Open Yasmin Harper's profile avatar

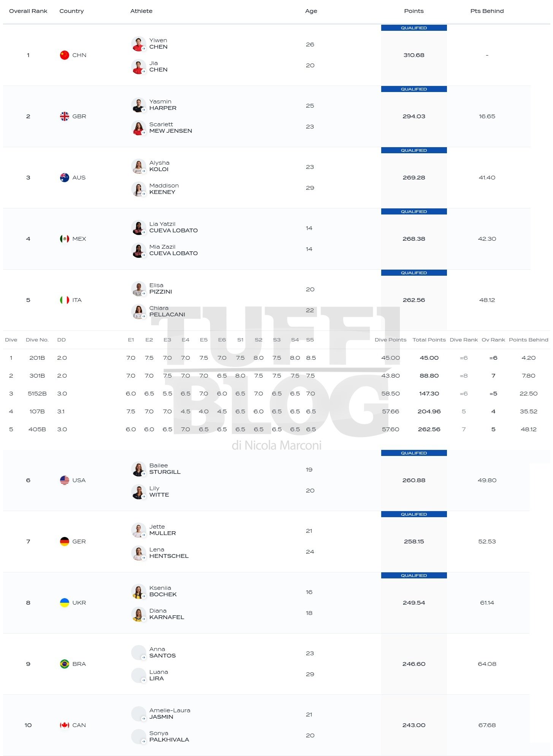coord(139,105)
